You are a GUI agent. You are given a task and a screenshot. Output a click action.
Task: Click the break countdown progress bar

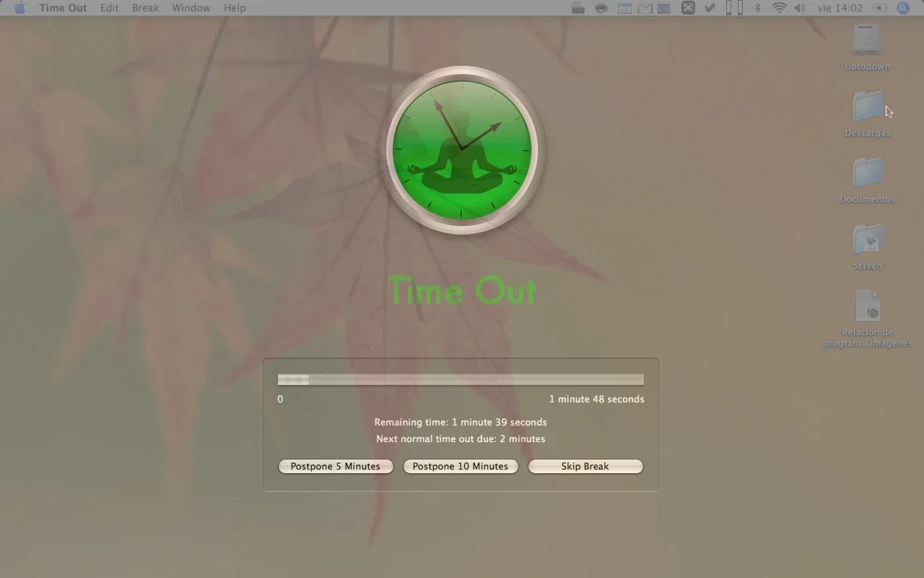(x=461, y=379)
